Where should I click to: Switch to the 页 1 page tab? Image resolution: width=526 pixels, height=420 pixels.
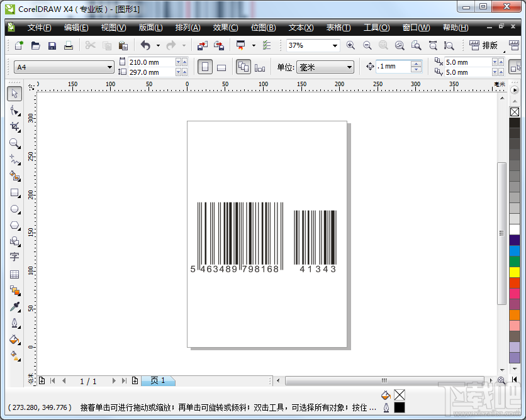coord(158,381)
